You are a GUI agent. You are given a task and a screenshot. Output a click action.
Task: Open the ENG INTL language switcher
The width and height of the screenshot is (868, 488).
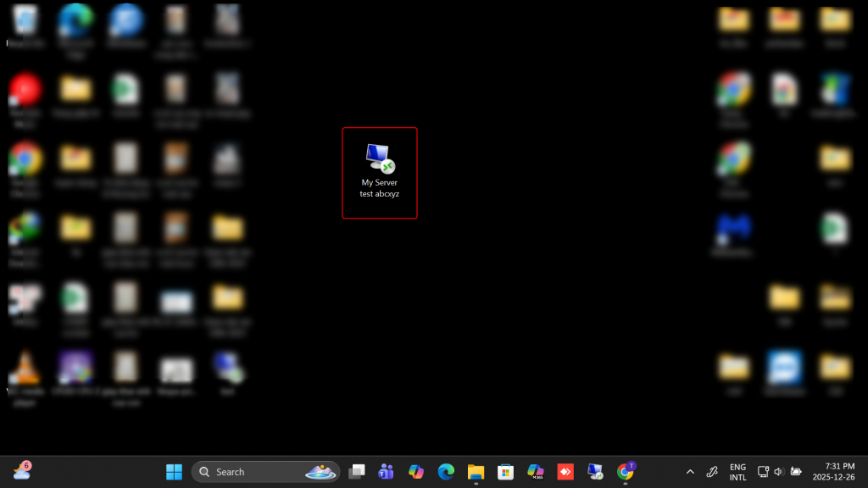pyautogui.click(x=738, y=472)
